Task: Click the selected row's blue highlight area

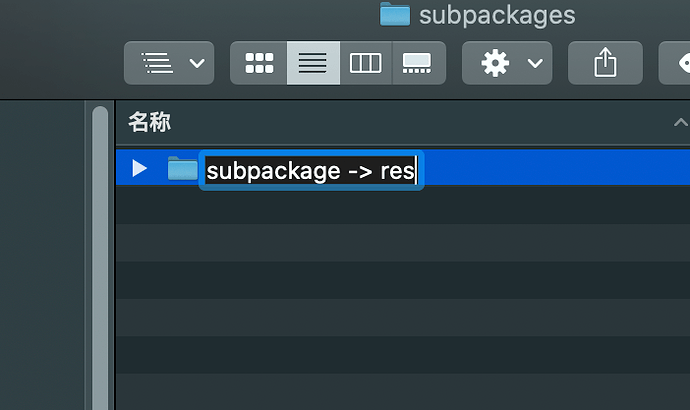Action: pos(550,169)
